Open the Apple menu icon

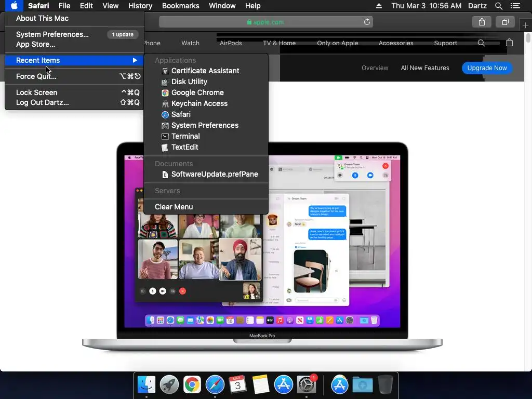point(14,6)
